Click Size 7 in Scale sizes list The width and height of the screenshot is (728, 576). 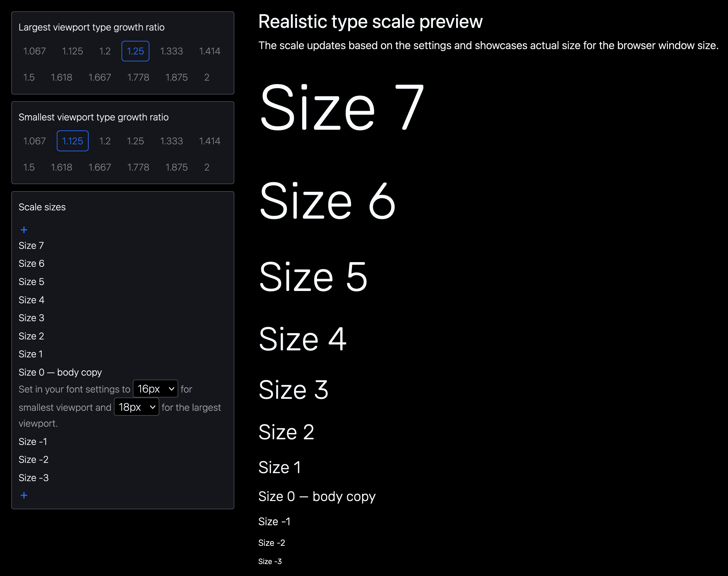pos(31,246)
